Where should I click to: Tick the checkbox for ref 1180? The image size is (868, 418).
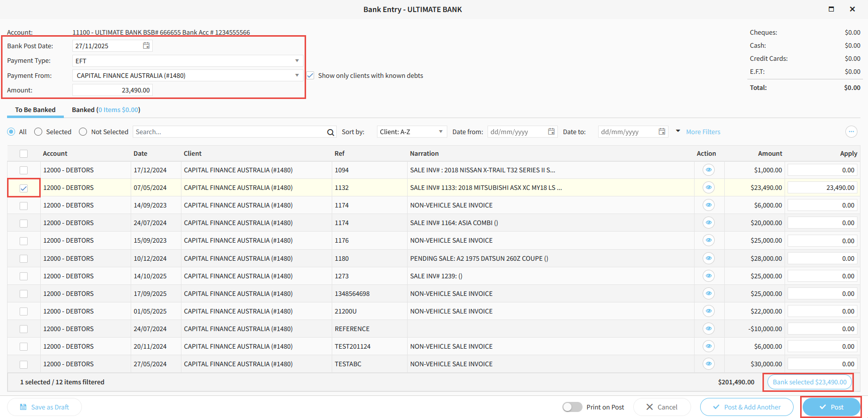click(24, 259)
